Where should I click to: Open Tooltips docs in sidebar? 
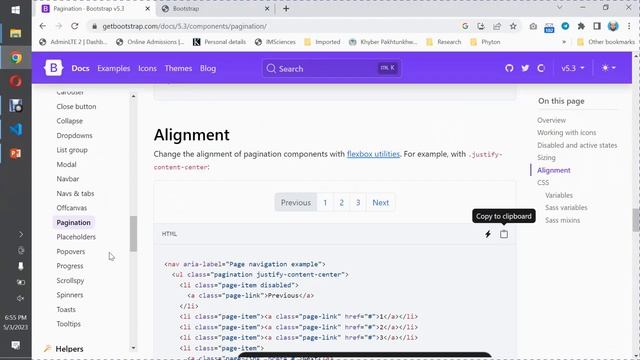click(x=69, y=324)
